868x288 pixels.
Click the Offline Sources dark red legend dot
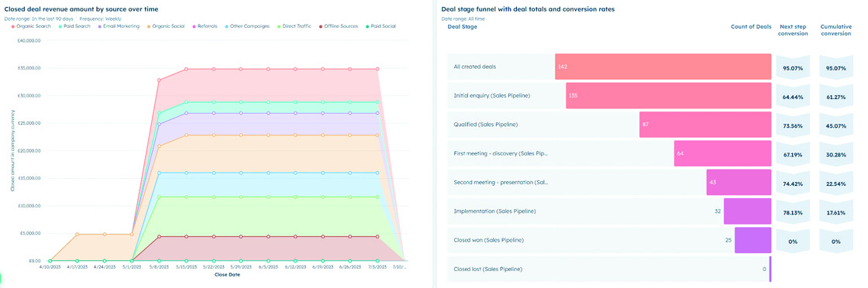click(320, 26)
